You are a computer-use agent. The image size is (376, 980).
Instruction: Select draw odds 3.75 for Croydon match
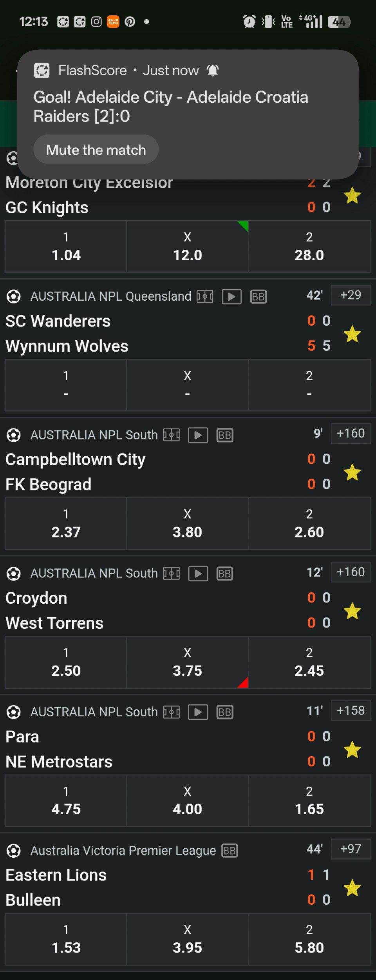click(x=187, y=662)
